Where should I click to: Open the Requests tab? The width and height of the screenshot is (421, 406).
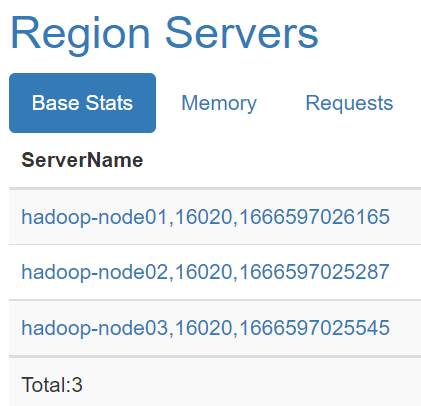click(x=349, y=103)
